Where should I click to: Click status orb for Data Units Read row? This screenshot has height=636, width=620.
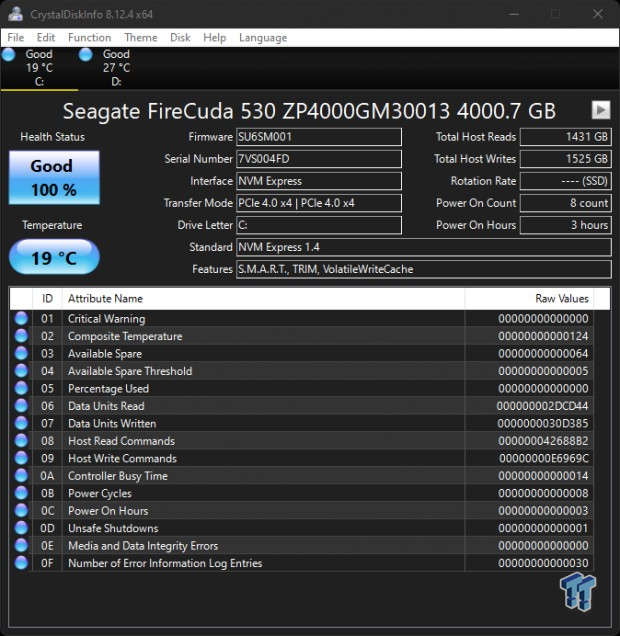click(21, 406)
